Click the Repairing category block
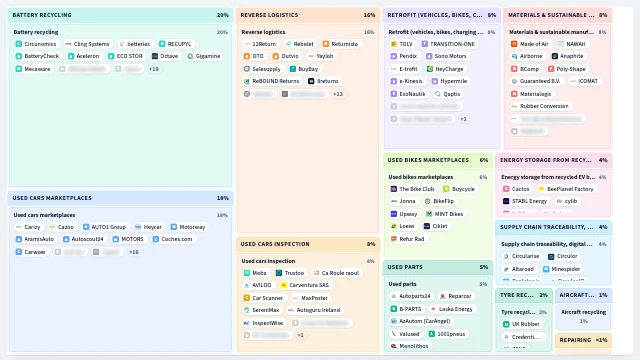640x360 pixels. coord(583,341)
